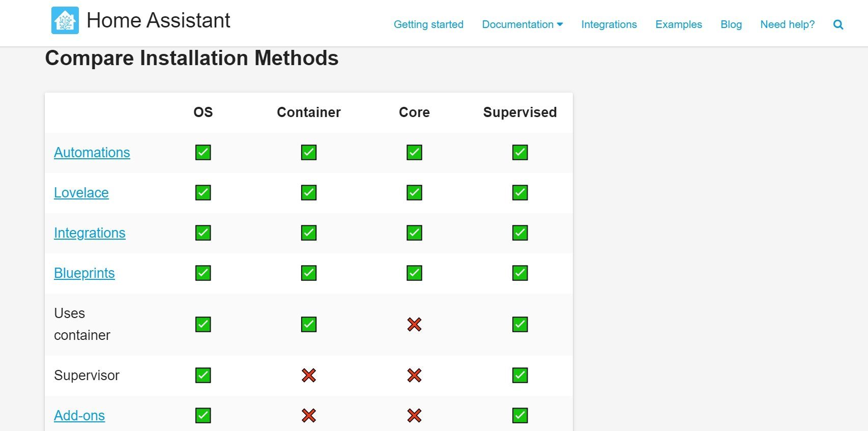This screenshot has width=868, height=431.
Task: Click the Core checkmark in Lovelace row
Action: tap(414, 192)
